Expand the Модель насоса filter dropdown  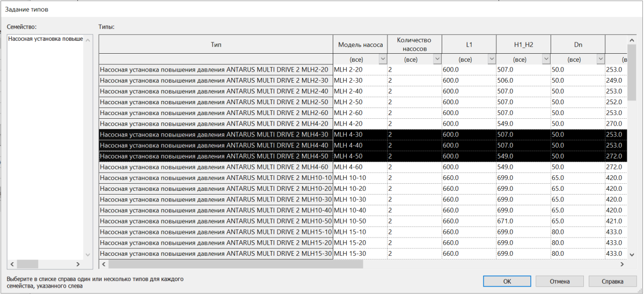coord(383,59)
